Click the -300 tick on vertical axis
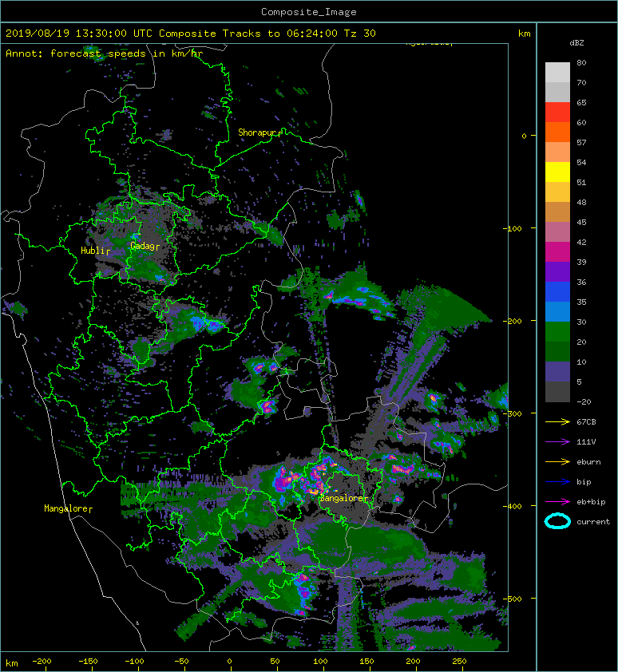This screenshot has height=672, width=618. [513, 413]
